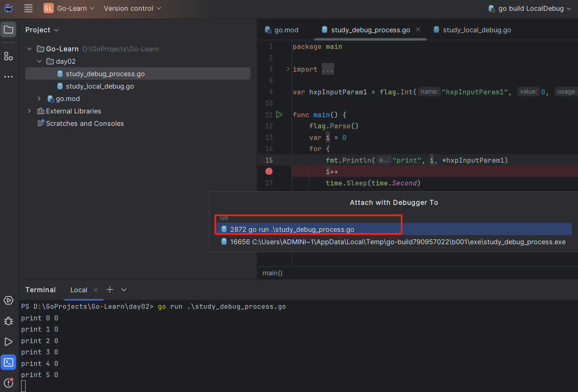Click line number 15 in the gutter

tap(269, 160)
